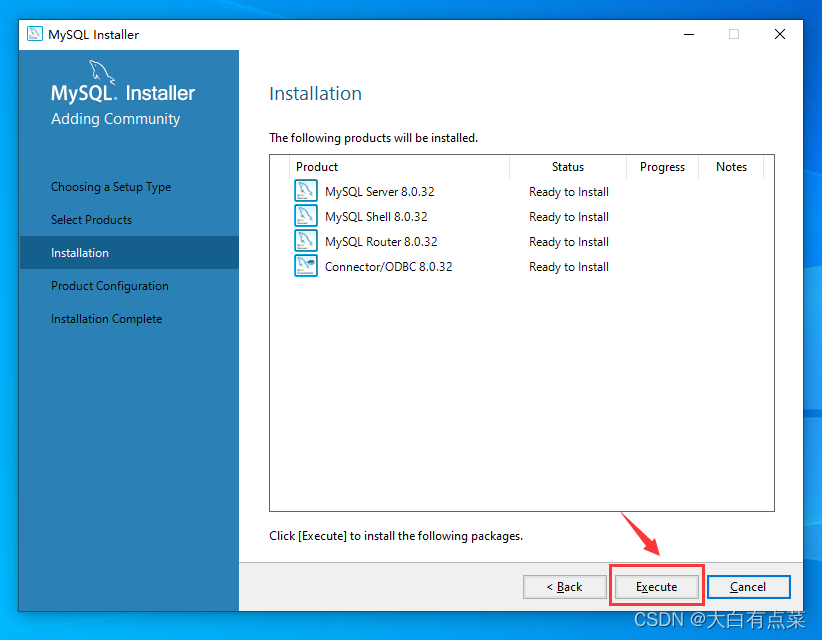Viewport: 822px width, 640px height.
Task: Go back with the < Back button
Action: pos(565,587)
